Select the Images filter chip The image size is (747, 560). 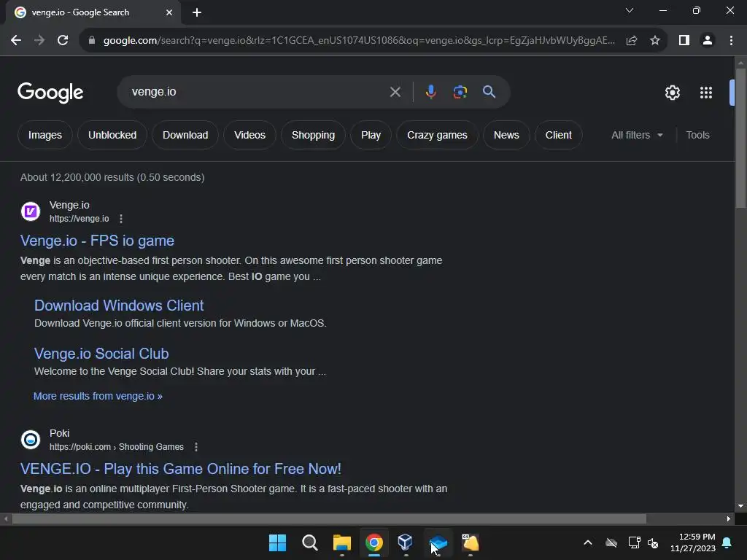[x=44, y=135]
